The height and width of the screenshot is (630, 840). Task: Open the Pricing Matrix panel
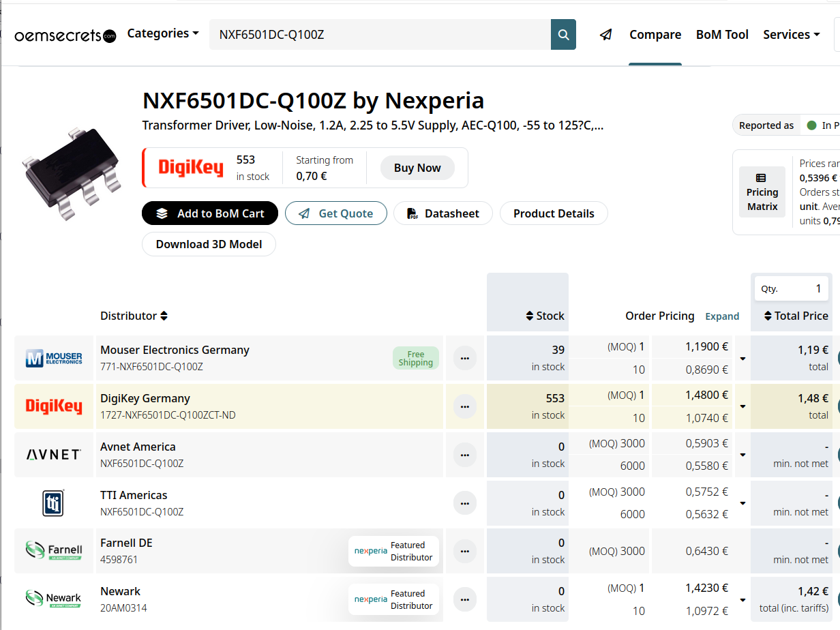(762, 192)
